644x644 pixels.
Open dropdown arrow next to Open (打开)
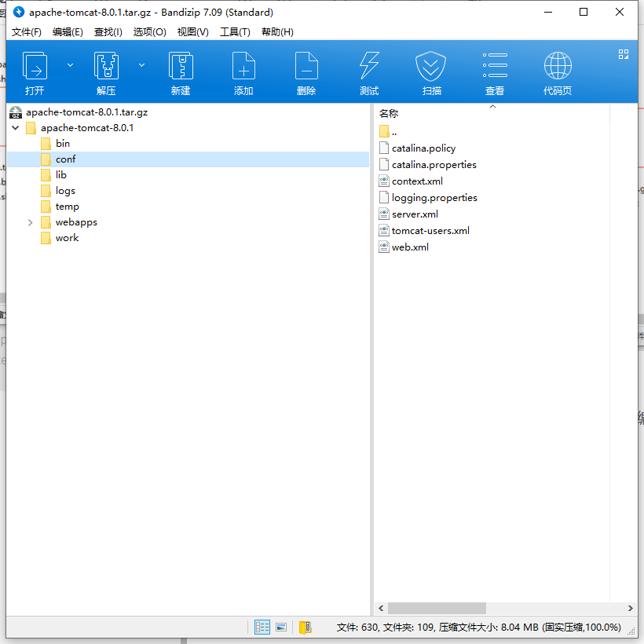[x=70, y=65]
